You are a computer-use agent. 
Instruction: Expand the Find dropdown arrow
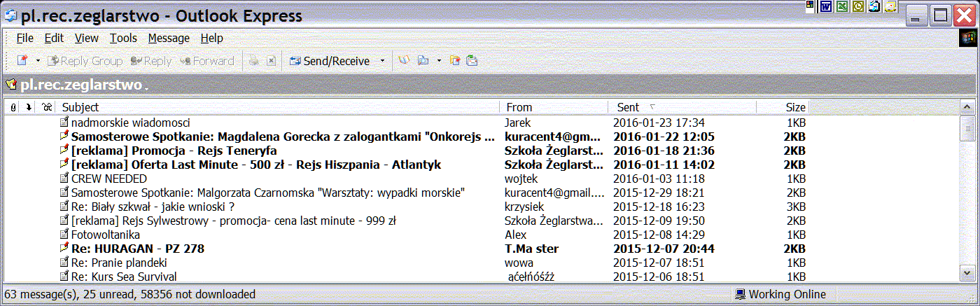[x=438, y=61]
